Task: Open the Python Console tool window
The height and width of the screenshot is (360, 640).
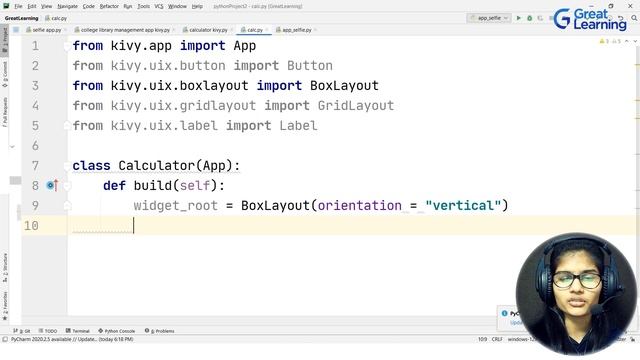Action: click(116, 331)
